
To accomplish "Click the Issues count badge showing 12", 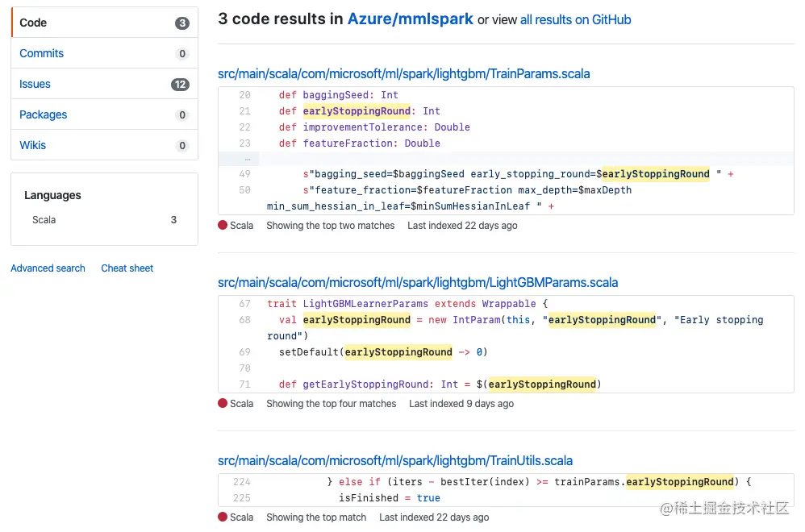I will (x=180, y=85).
